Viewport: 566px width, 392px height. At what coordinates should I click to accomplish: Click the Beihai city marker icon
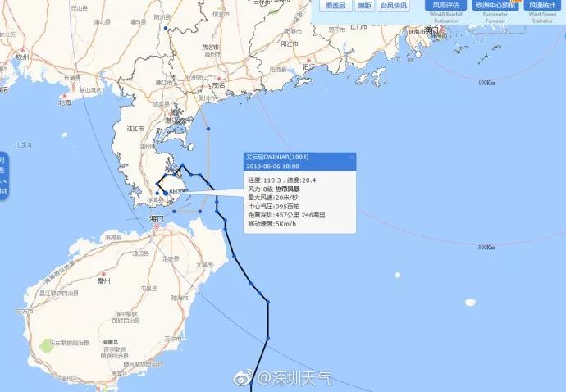click(x=65, y=96)
